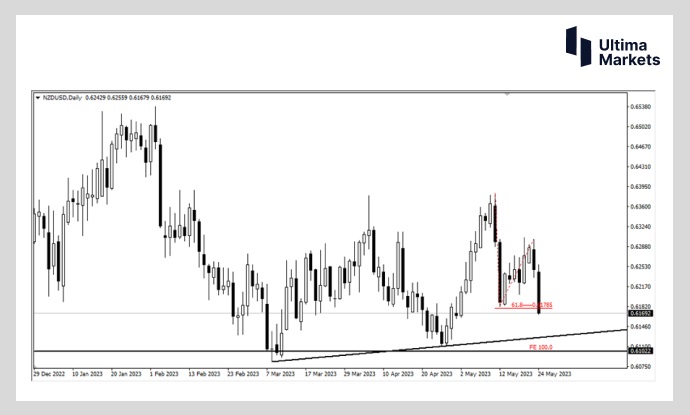Image resolution: width=690 pixels, height=415 pixels.
Task: Click the 7 Mar 2023 date label
Action: point(280,374)
